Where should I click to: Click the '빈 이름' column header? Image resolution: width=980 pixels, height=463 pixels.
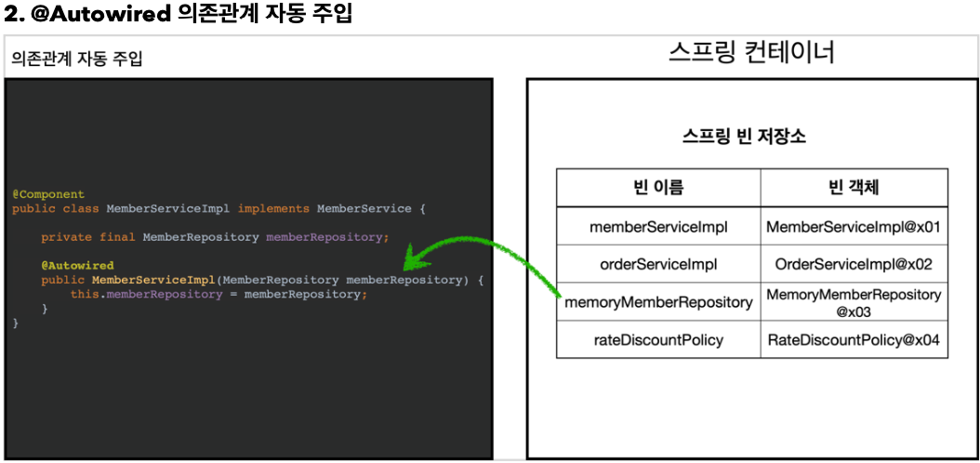coord(658,188)
